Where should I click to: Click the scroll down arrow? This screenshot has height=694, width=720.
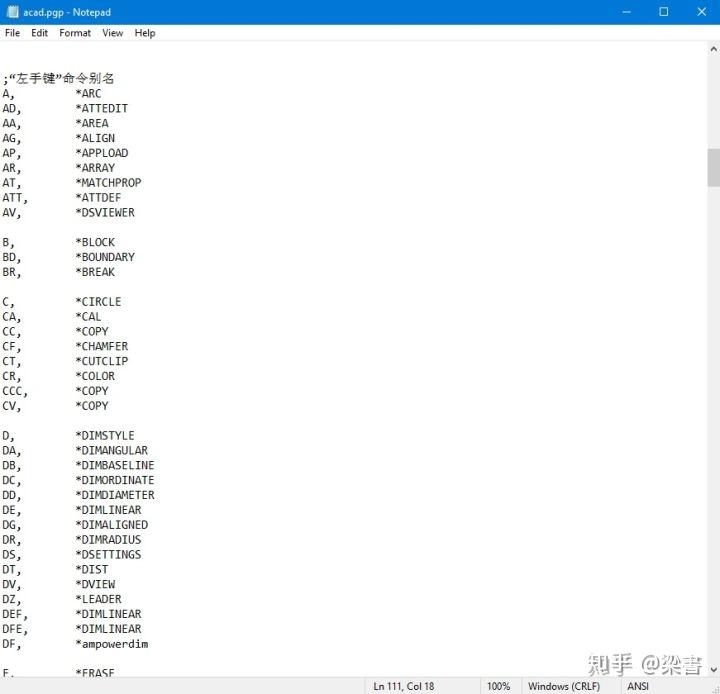pyautogui.click(x=714, y=670)
